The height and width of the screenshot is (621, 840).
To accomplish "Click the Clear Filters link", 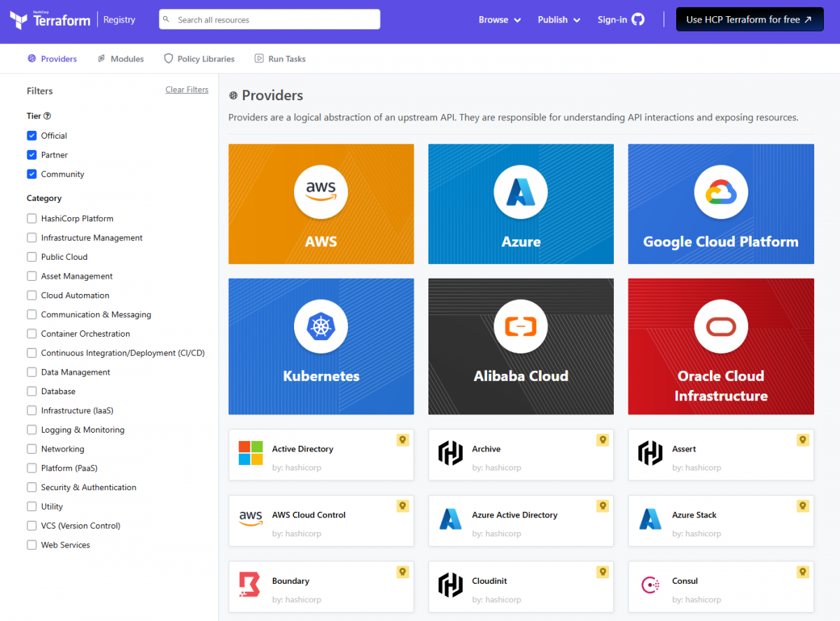I will (x=186, y=89).
